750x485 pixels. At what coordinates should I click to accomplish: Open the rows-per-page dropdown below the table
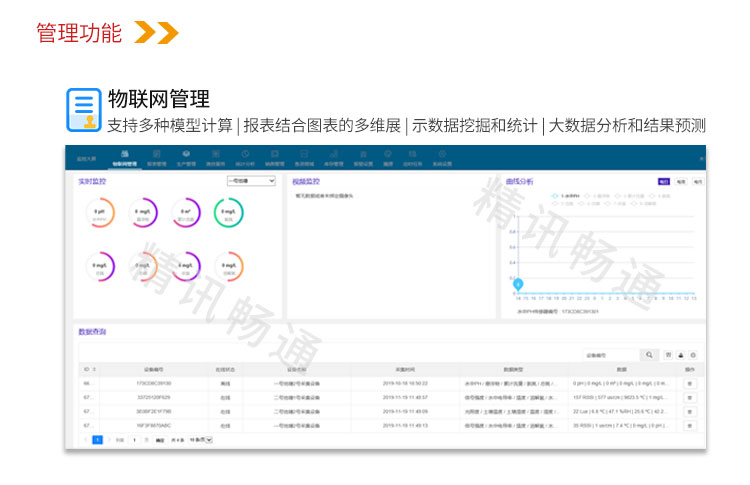203,440
